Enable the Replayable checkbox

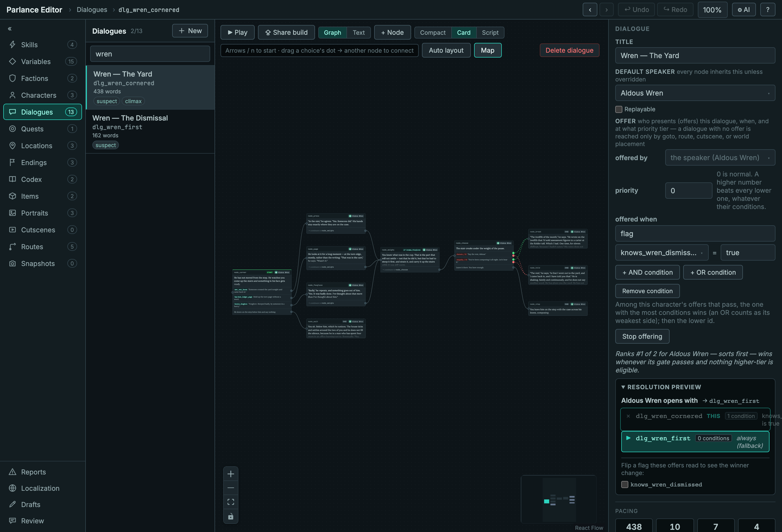(619, 109)
